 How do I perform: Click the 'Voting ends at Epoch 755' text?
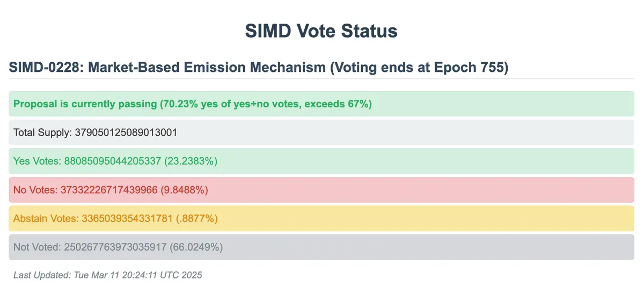(419, 68)
